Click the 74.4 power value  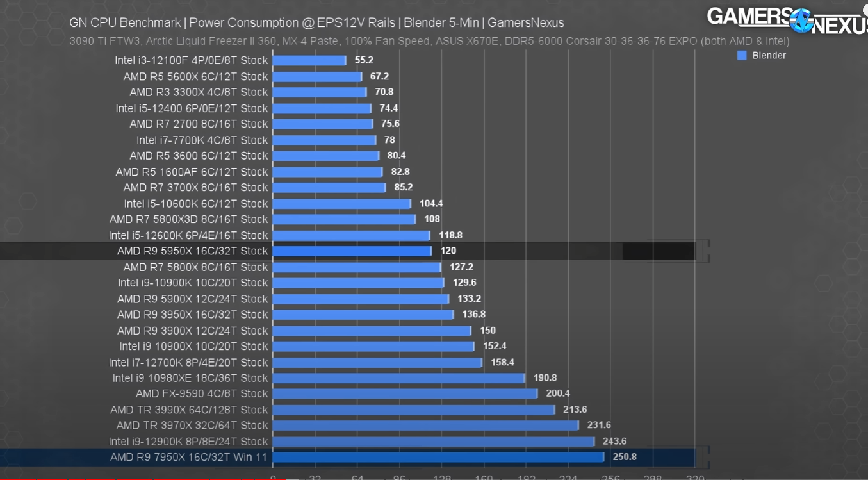[x=388, y=108]
